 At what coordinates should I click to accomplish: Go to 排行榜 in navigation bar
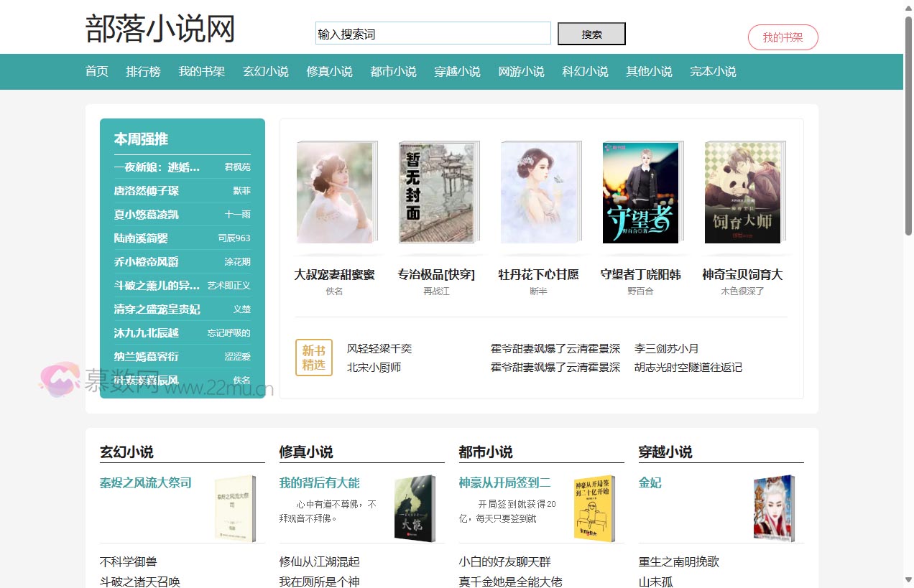coord(143,72)
